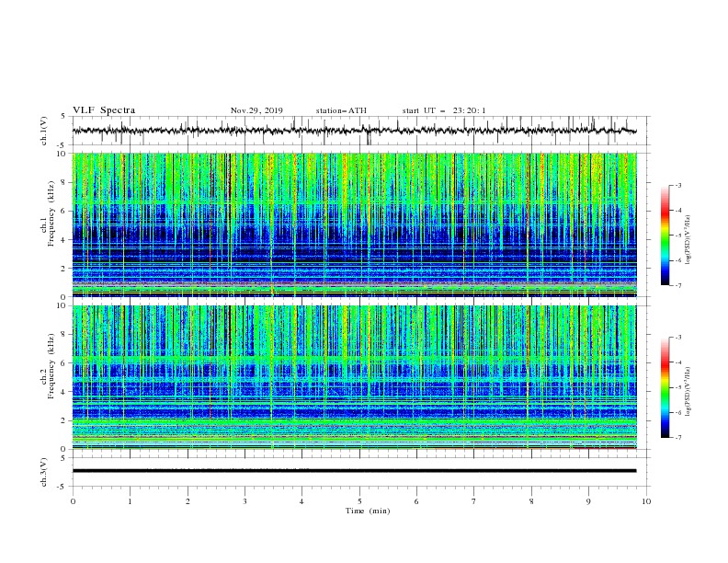Click inside the ch.2 spectrogram panel

pos(355,377)
